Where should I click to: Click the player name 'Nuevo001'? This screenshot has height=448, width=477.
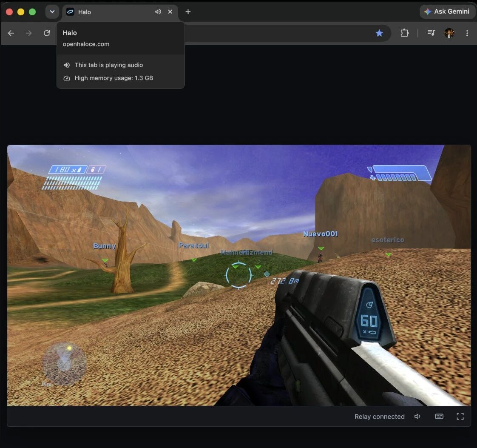[x=321, y=234]
